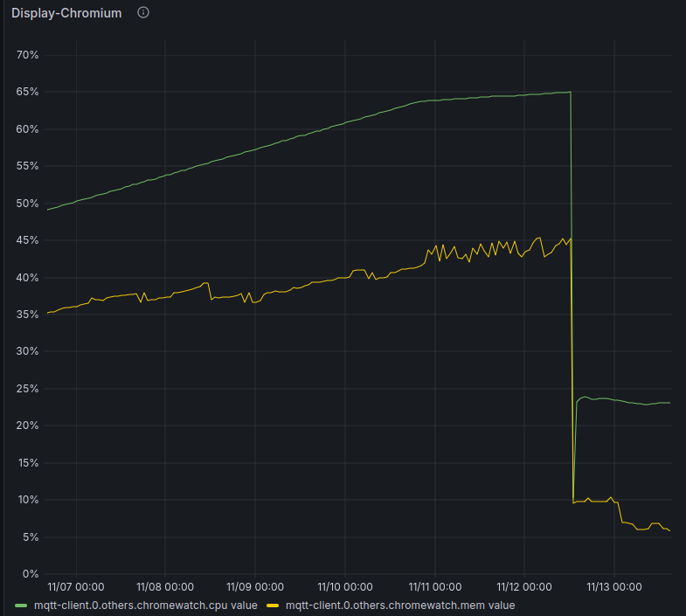Image resolution: width=686 pixels, height=616 pixels.
Task: Toggle the chromewatch.cpu series in legend
Action: pos(145,605)
